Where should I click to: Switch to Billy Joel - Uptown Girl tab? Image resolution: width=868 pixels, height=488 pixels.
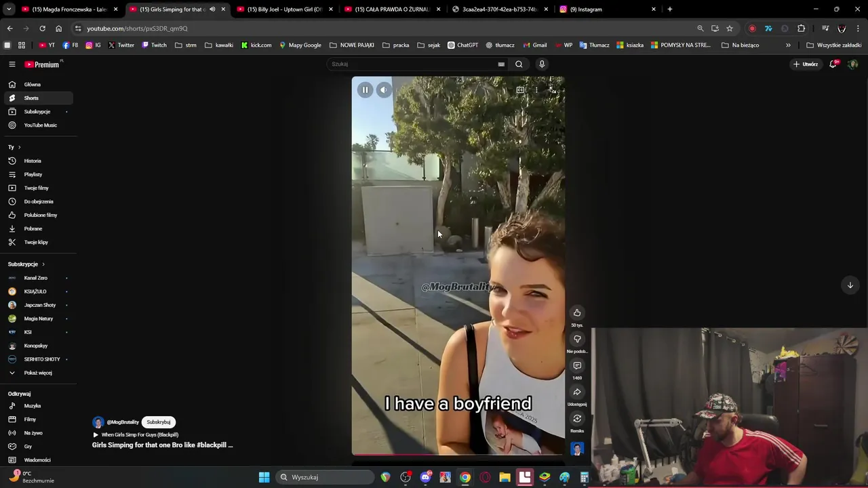[x=284, y=9]
